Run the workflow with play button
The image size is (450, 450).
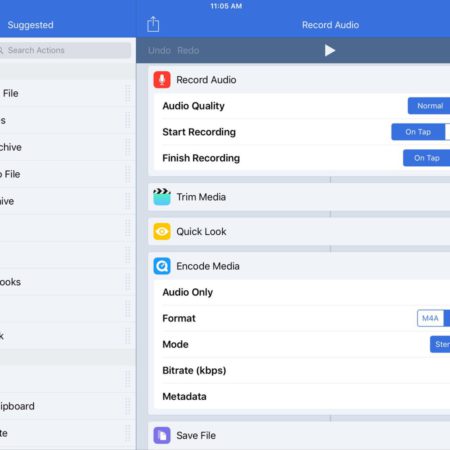(330, 50)
